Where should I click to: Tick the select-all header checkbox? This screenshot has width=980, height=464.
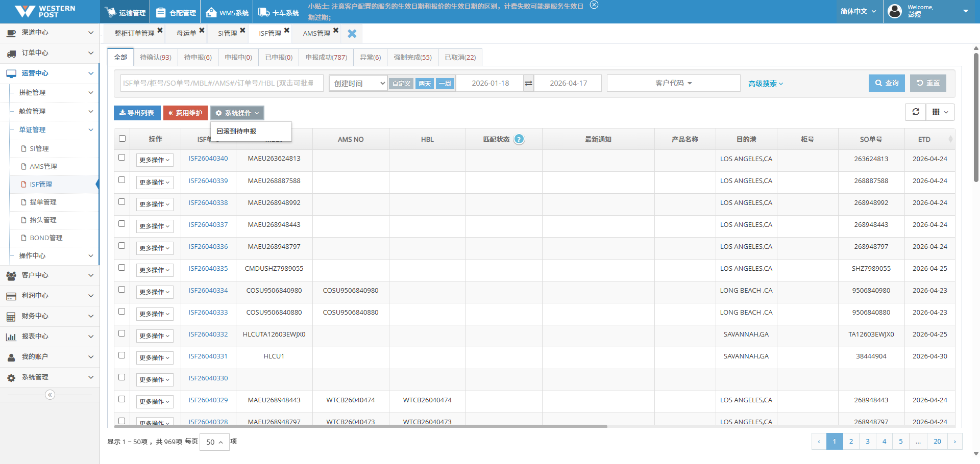tap(122, 139)
